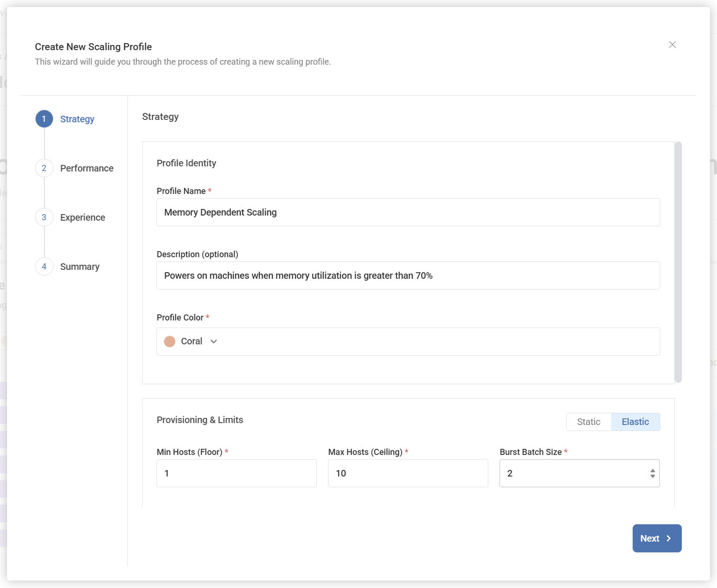The image size is (717, 588).
Task: Switch provisioning mode to Static
Action: (588, 422)
